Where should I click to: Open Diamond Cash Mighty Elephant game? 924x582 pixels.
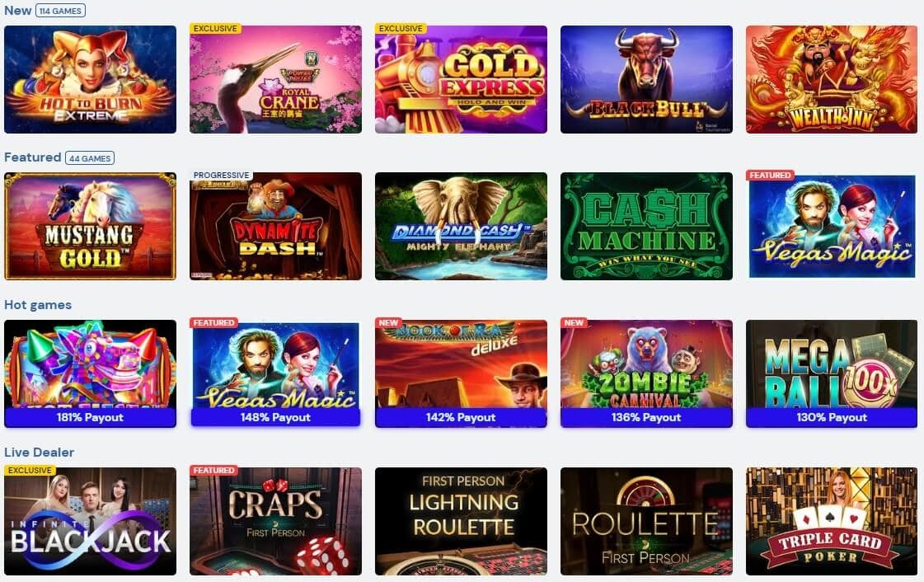pyautogui.click(x=461, y=226)
